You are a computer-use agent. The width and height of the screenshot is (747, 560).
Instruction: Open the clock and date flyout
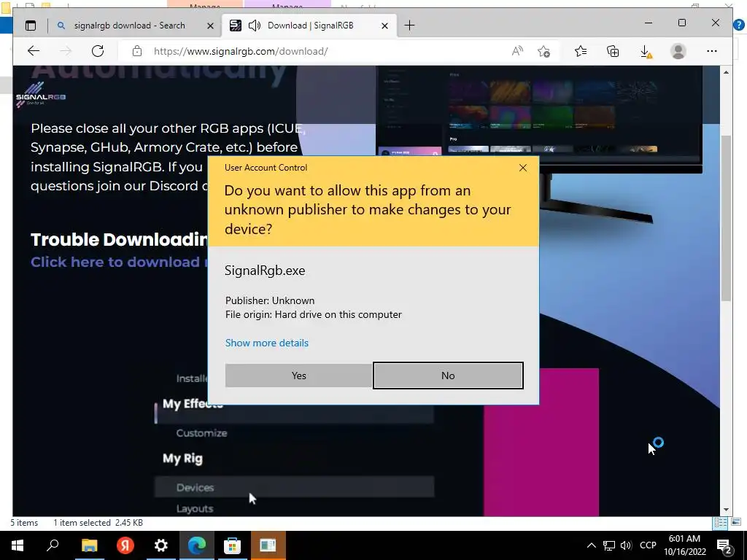pos(684,545)
